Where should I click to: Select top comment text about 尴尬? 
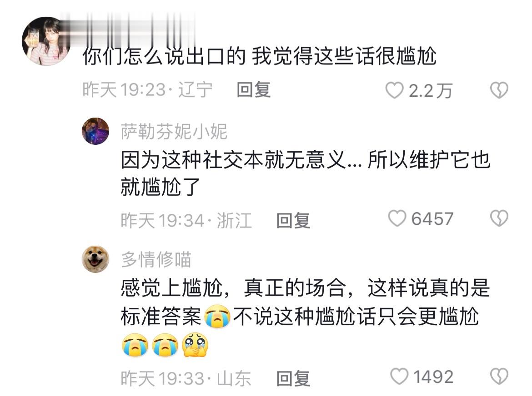click(x=260, y=56)
